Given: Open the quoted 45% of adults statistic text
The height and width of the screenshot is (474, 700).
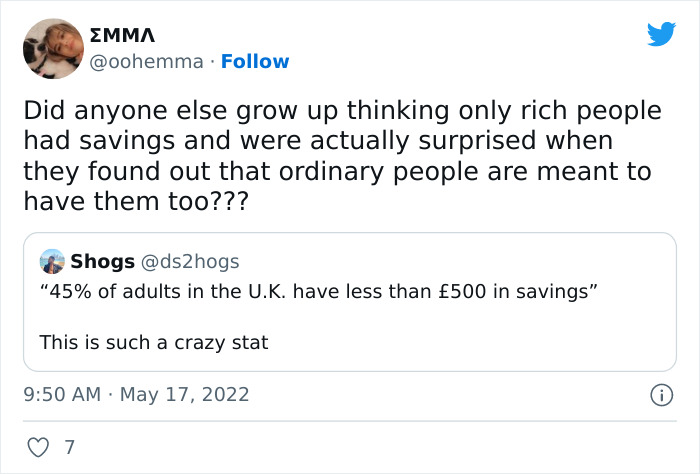Looking at the screenshot, I should pos(319,291).
